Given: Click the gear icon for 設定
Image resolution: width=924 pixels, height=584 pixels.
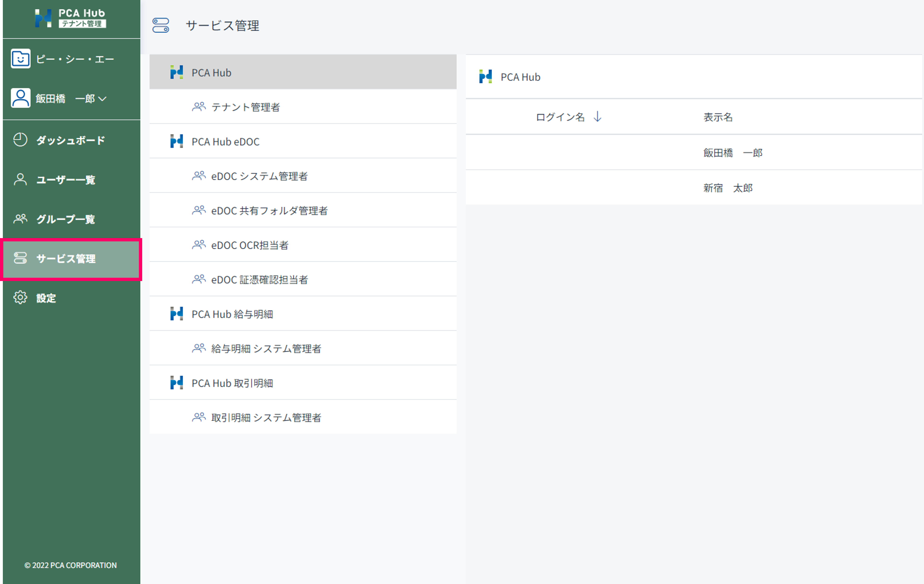Looking at the screenshot, I should [x=20, y=298].
